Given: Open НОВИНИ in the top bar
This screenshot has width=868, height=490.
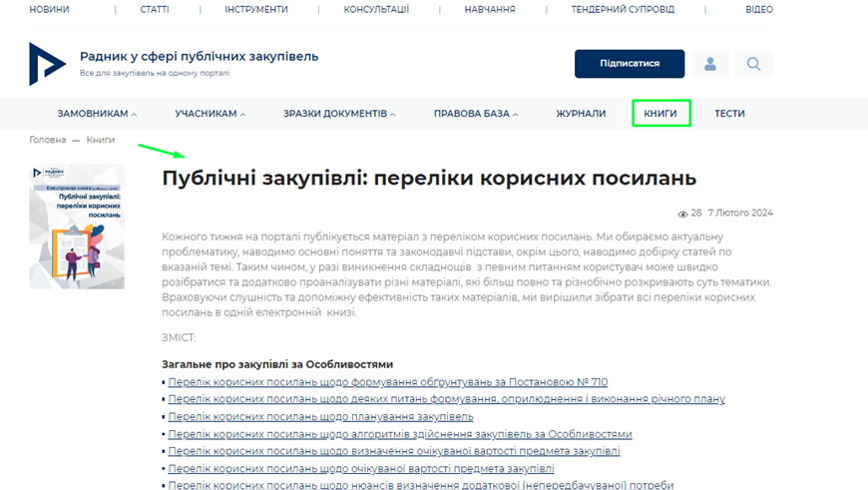Looking at the screenshot, I should [x=50, y=9].
